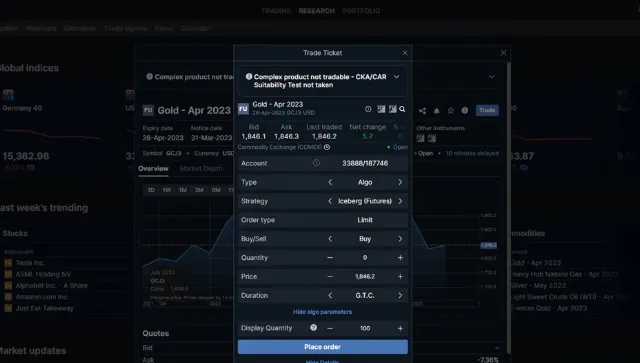Close the Trade Ticket dialog
Image resolution: width=640 pixels, height=363 pixels.
[405, 53]
